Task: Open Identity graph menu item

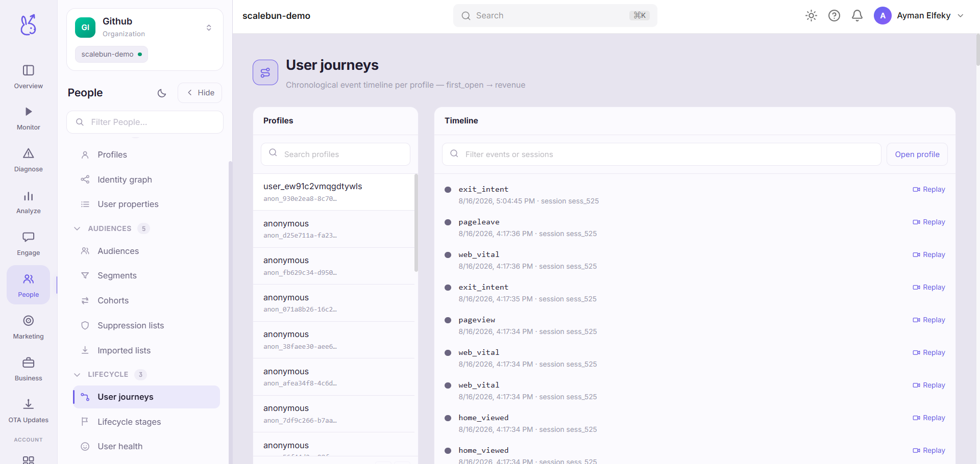Action: 146,179
